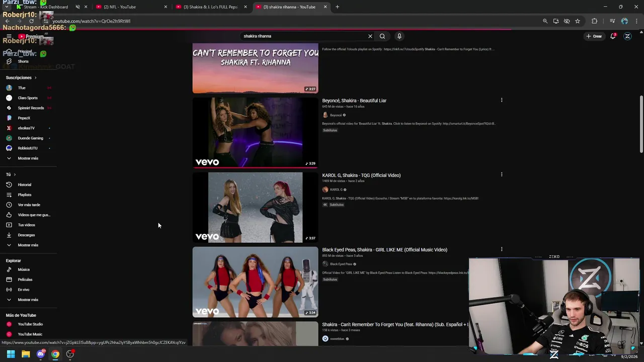Play TQG video thumbnail

pyautogui.click(x=255, y=207)
